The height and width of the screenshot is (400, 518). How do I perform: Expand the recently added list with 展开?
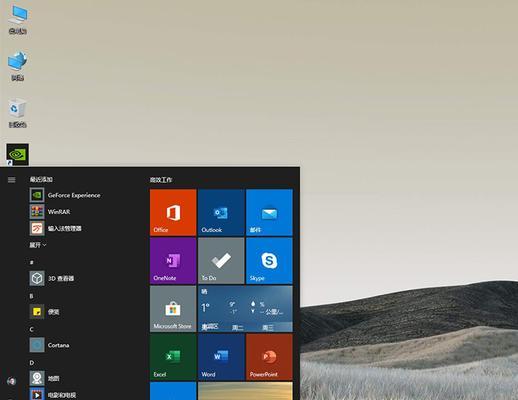pyautogui.click(x=38, y=245)
